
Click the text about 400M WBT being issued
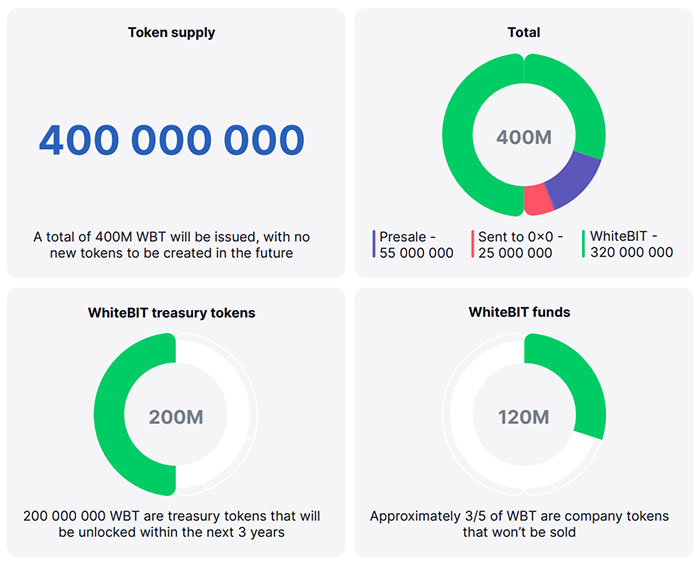(x=171, y=245)
